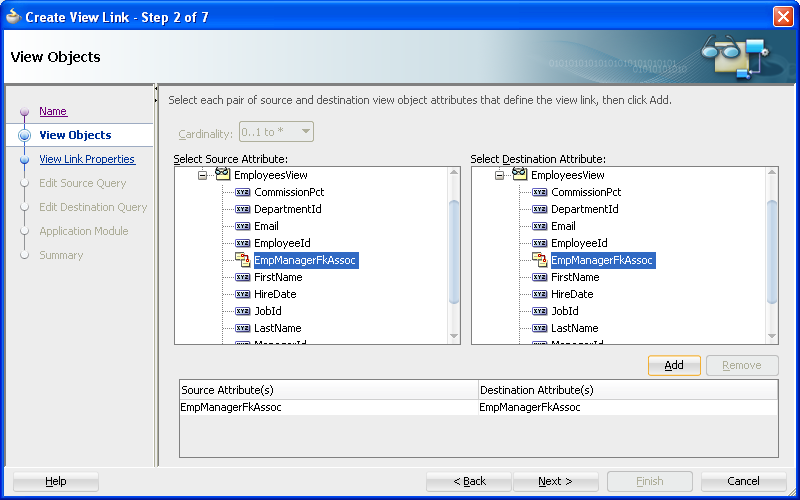The image size is (800, 500).
Task: Click the Source Attribute(s) column header
Action: 329,390
